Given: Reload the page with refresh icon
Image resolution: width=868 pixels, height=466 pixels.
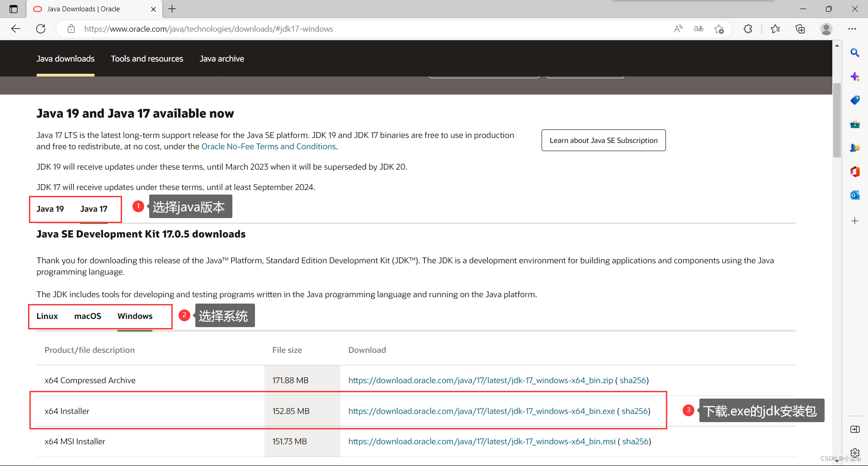Looking at the screenshot, I should click(x=41, y=29).
